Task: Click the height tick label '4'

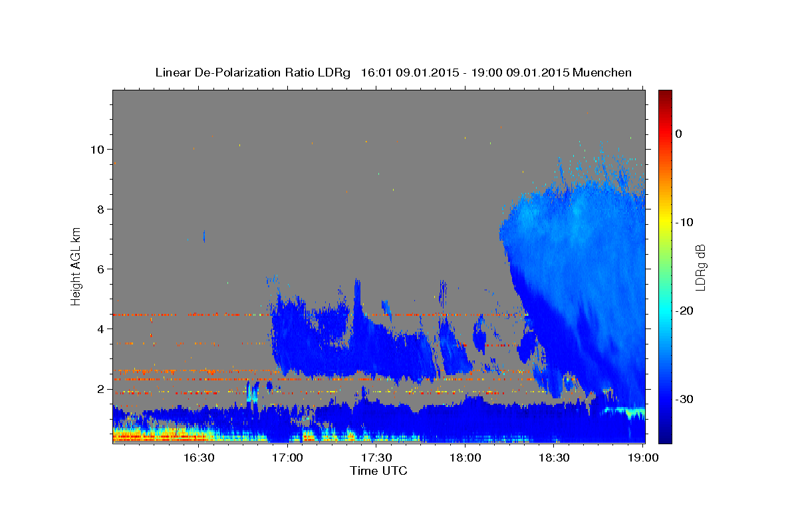Action: pos(101,329)
